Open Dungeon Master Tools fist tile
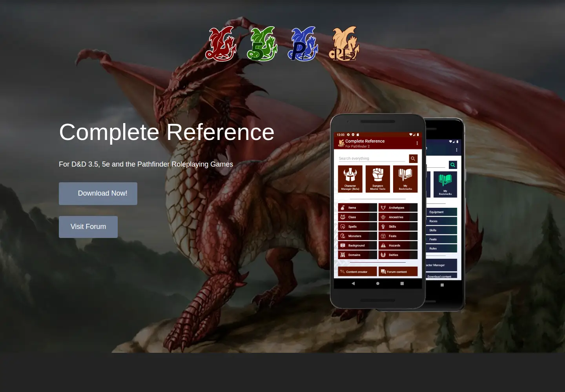This screenshot has width=565, height=392. tap(378, 179)
